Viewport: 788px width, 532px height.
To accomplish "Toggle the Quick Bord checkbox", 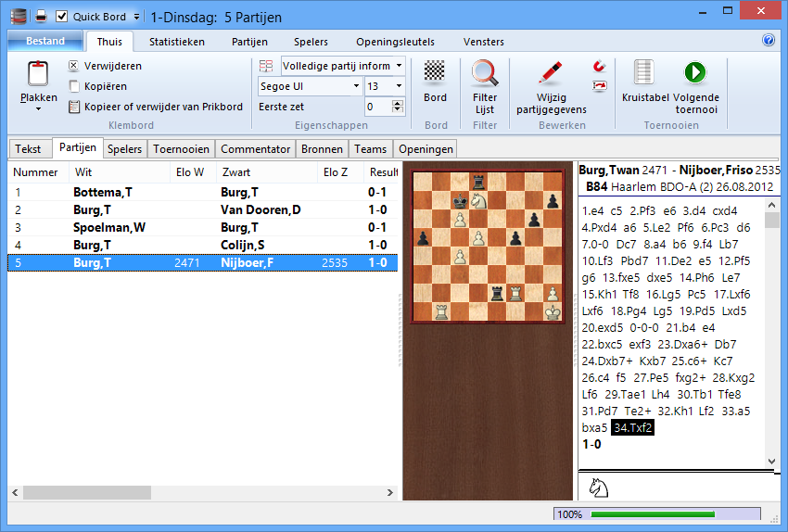I will 61,17.
